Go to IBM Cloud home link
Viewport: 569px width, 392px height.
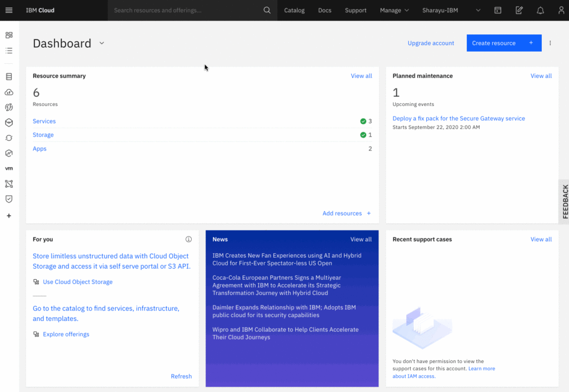click(x=40, y=10)
